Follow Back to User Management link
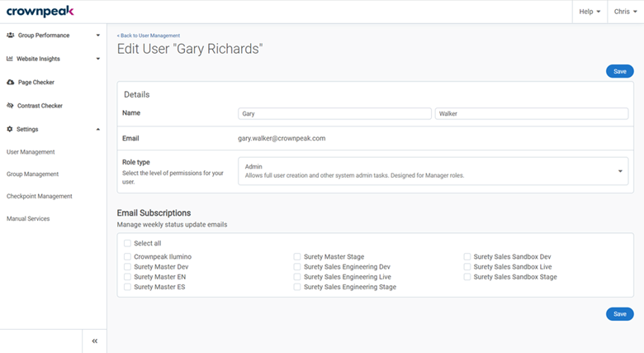Viewport: 644px width, 353px height. point(149,36)
